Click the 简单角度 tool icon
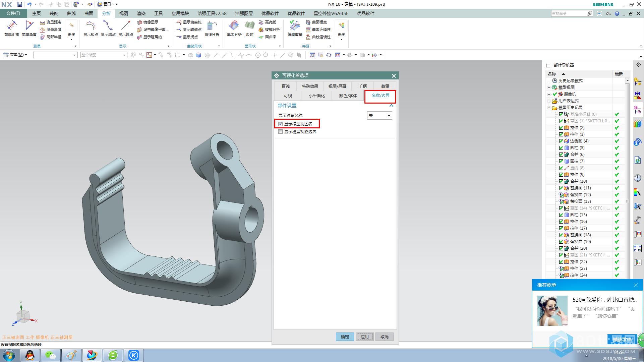Image resolution: width=644 pixels, height=362 pixels. (29, 28)
